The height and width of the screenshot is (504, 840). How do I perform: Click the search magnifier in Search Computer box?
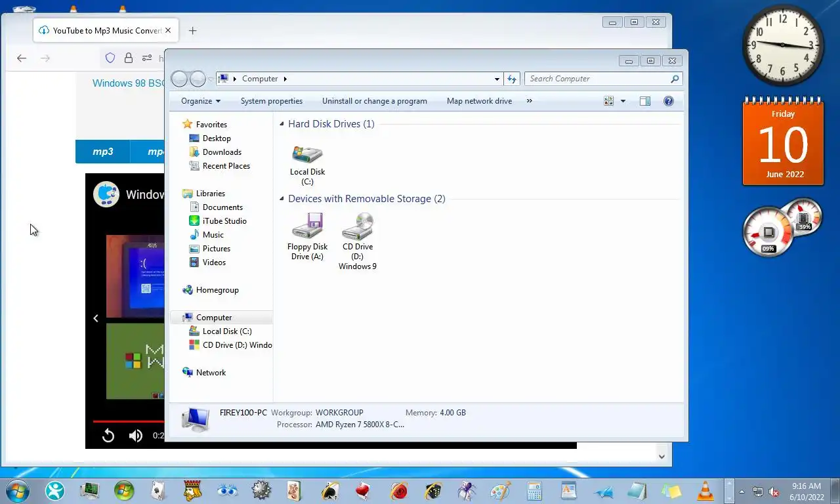[x=675, y=79]
